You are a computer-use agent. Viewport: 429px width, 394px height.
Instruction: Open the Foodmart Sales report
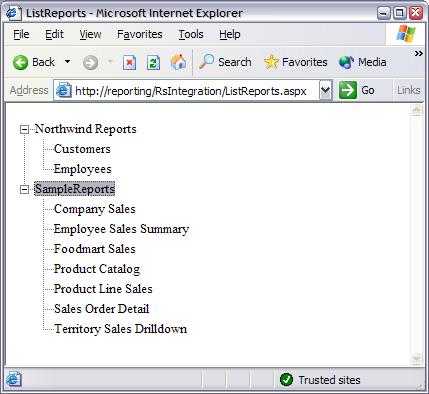[95, 249]
